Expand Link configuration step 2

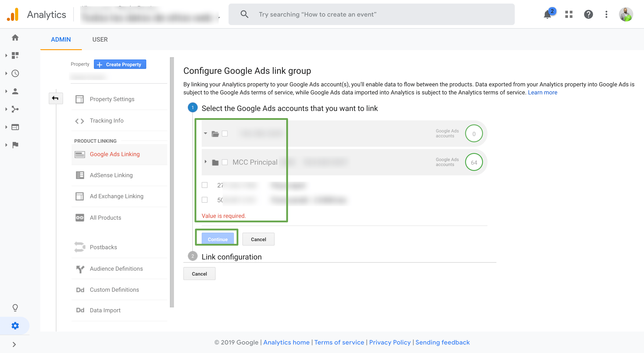[231, 257]
